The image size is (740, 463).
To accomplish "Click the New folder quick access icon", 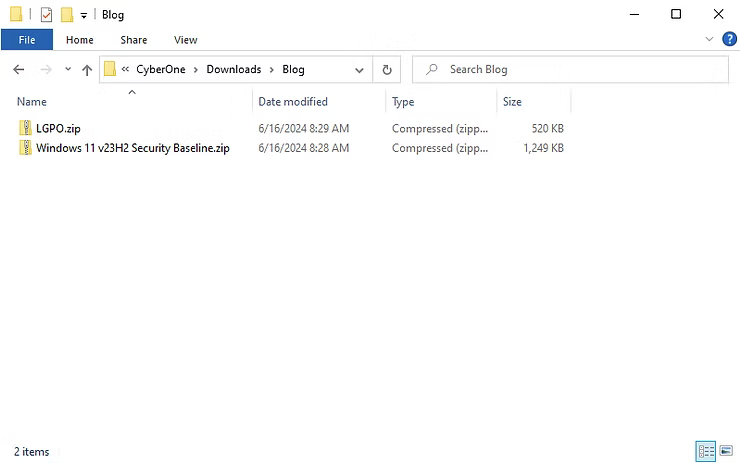I will click(67, 15).
